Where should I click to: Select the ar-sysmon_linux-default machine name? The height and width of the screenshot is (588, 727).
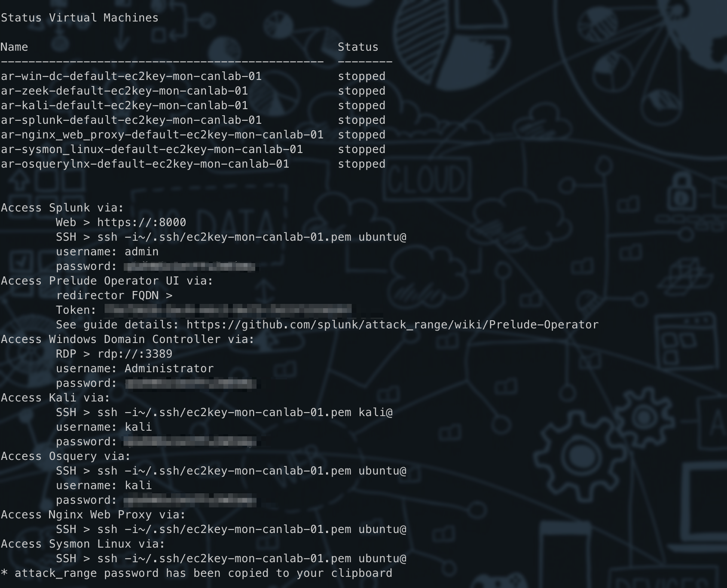[x=152, y=149]
